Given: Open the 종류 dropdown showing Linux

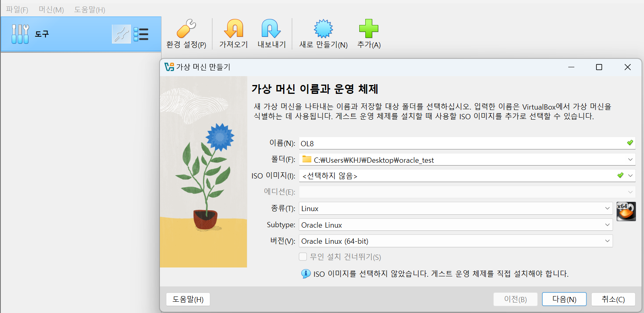Looking at the screenshot, I should 456,208.
